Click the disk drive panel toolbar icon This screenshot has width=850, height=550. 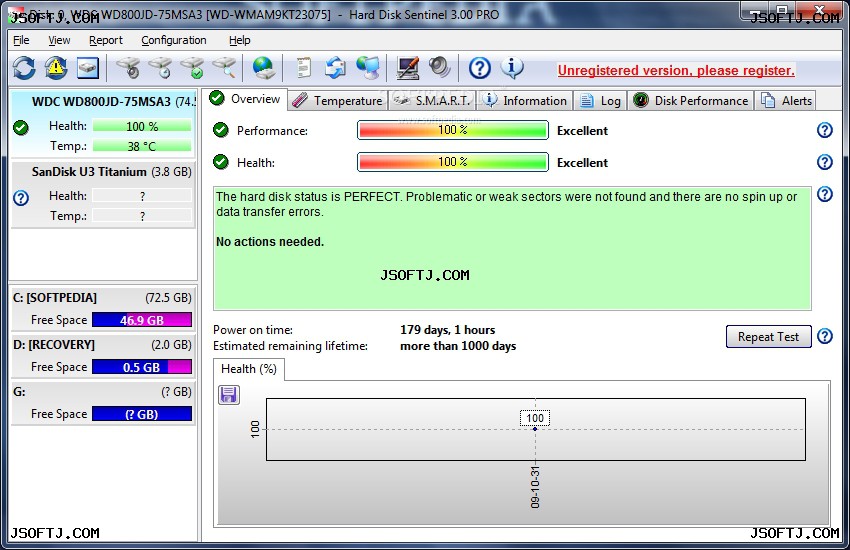point(87,68)
